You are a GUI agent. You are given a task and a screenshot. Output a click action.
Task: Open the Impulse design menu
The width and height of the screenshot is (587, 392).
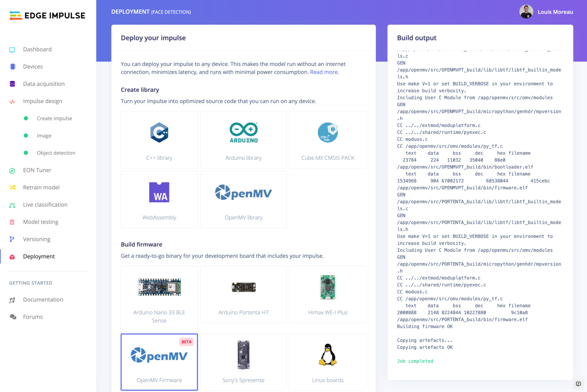point(43,101)
